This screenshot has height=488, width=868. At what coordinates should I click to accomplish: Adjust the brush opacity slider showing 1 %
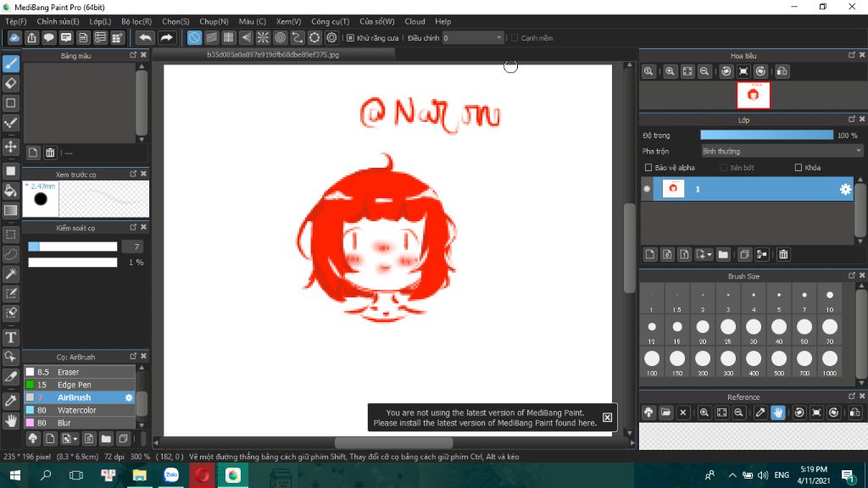73,263
